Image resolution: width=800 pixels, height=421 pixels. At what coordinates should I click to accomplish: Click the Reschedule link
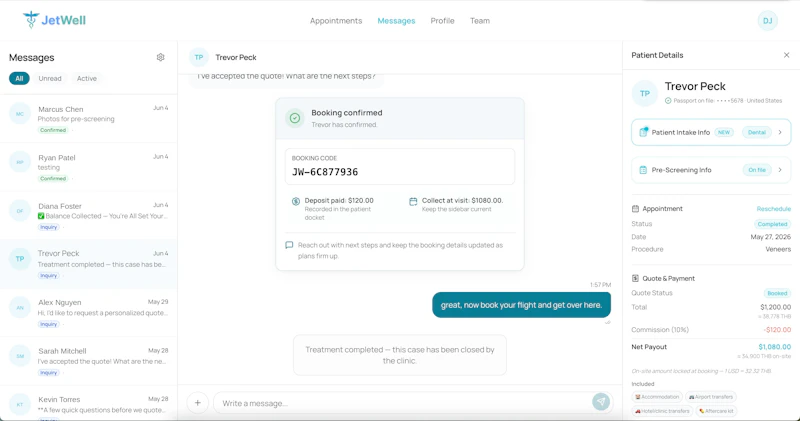773,209
